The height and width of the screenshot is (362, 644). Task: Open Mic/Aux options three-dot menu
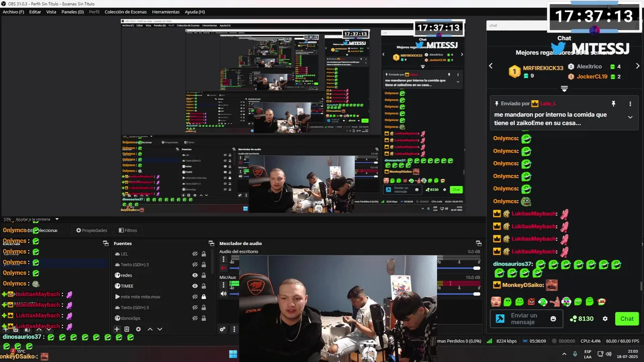click(x=223, y=286)
